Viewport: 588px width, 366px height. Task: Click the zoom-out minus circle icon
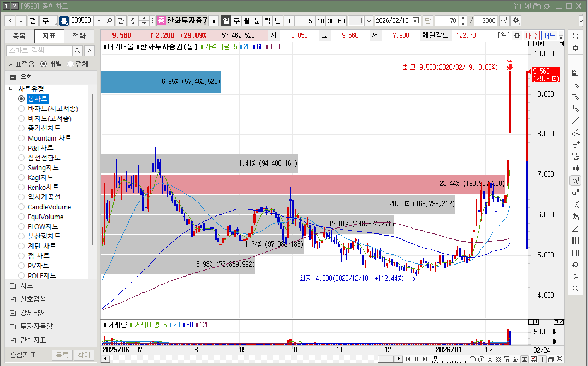click(x=472, y=359)
